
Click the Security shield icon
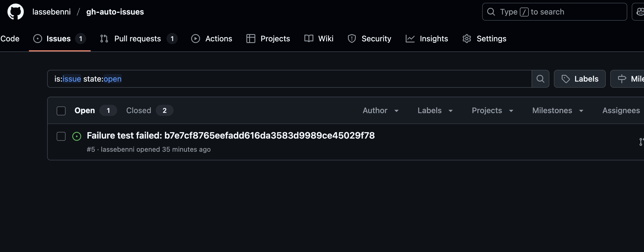351,39
